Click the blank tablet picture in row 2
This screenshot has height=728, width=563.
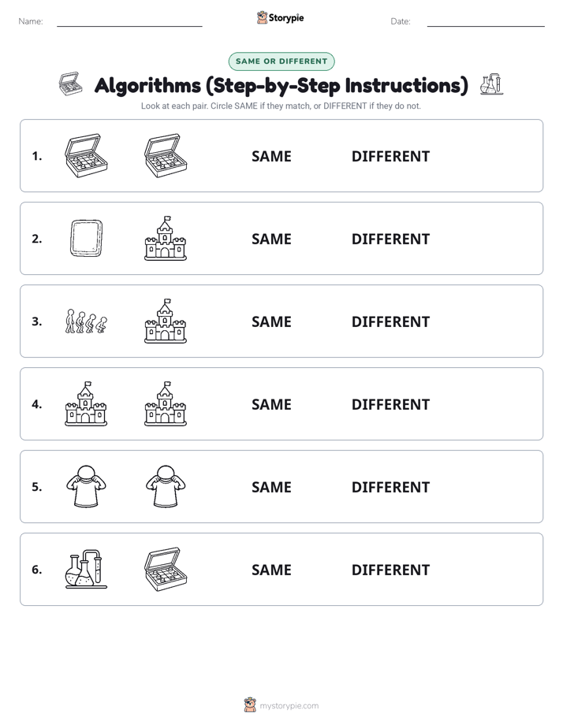(x=86, y=238)
